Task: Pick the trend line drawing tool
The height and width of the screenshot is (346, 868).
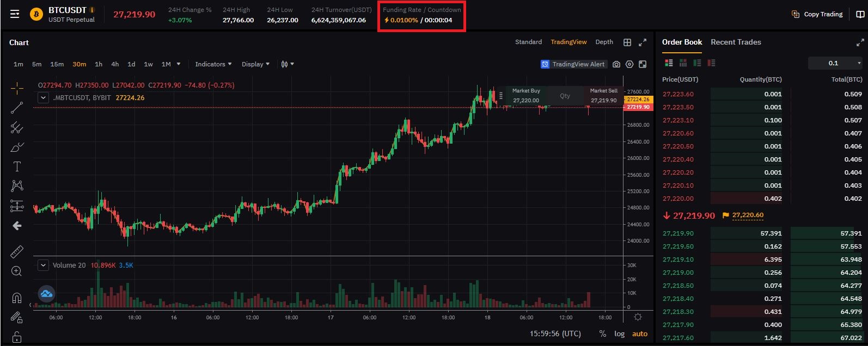Action: click(17, 108)
